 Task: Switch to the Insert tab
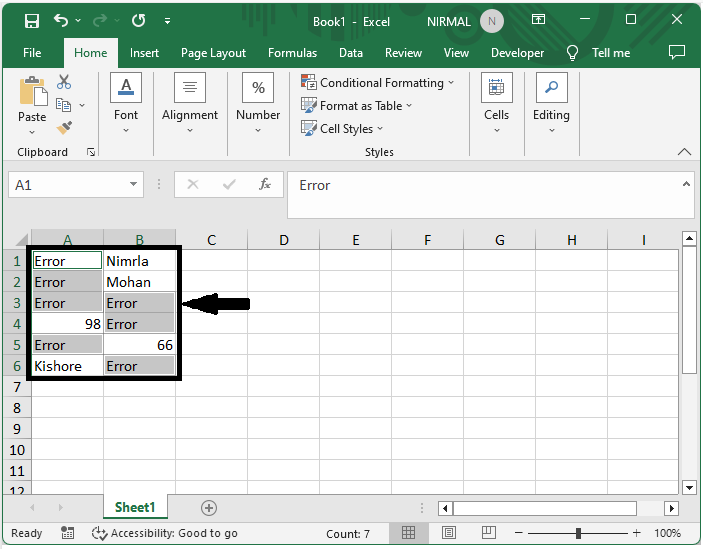pyautogui.click(x=144, y=53)
